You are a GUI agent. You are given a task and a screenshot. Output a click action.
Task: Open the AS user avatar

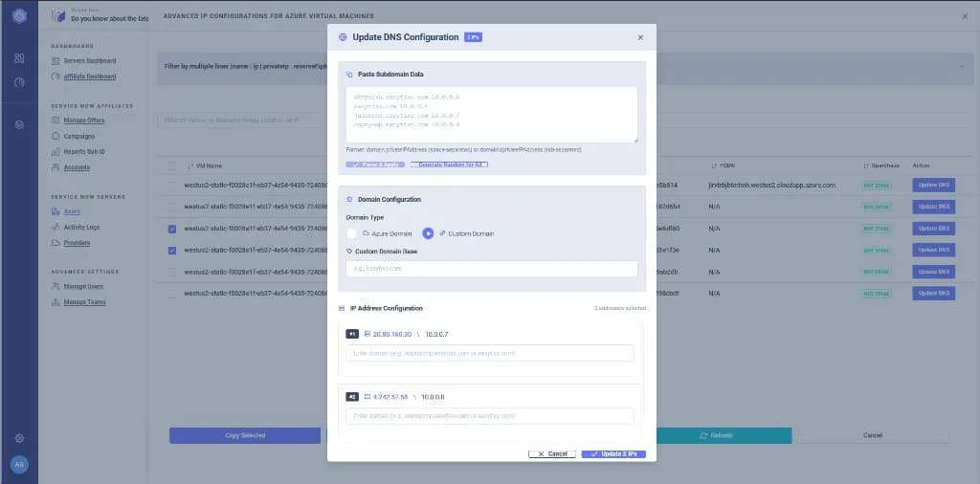(19, 465)
